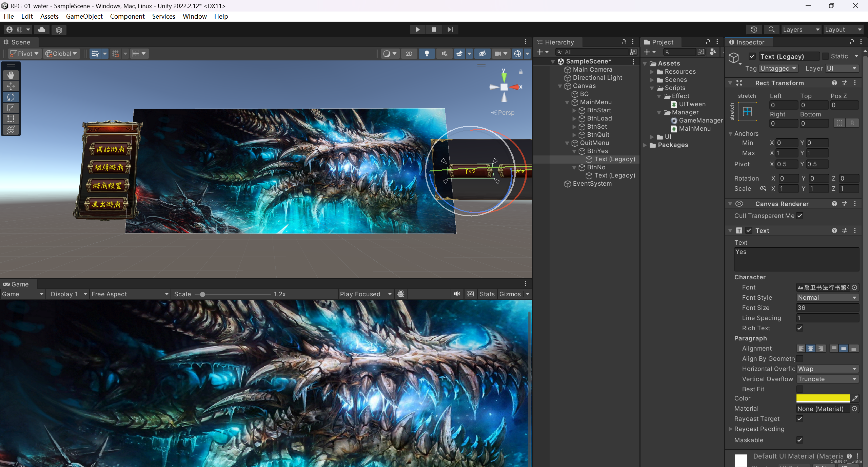The image size is (868, 467).
Task: Open the Layout dropdown button
Action: 843,30
